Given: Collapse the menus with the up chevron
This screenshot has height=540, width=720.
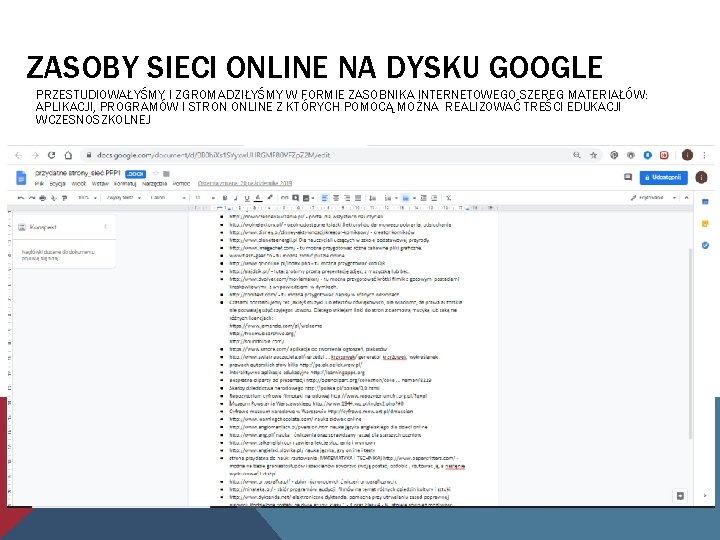Looking at the screenshot, I should (686, 197).
